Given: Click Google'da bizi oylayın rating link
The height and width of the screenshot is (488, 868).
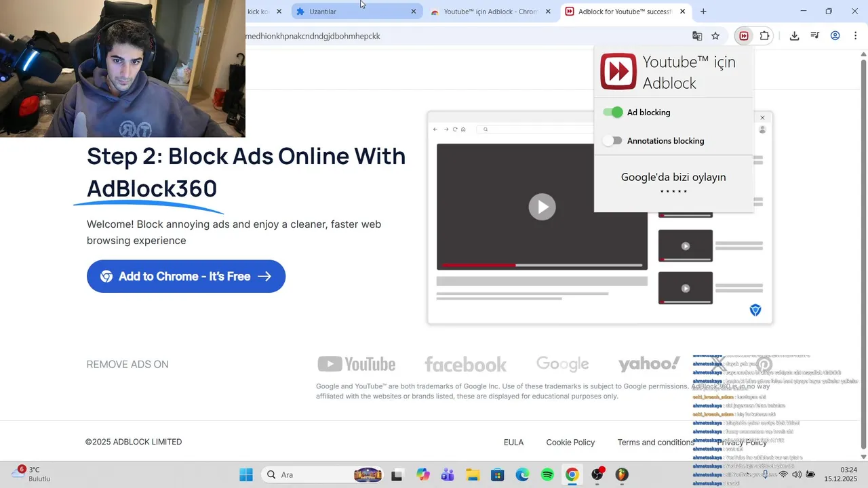Looking at the screenshot, I should pyautogui.click(x=673, y=177).
